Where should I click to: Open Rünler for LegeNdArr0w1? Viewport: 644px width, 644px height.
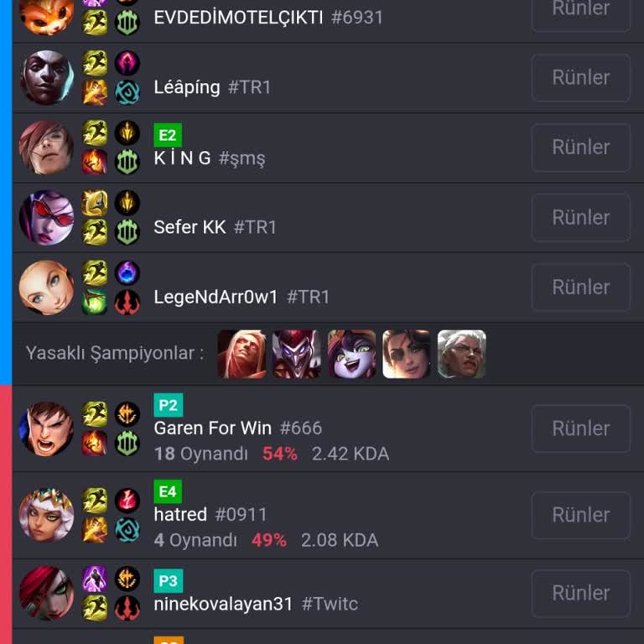[580, 287]
